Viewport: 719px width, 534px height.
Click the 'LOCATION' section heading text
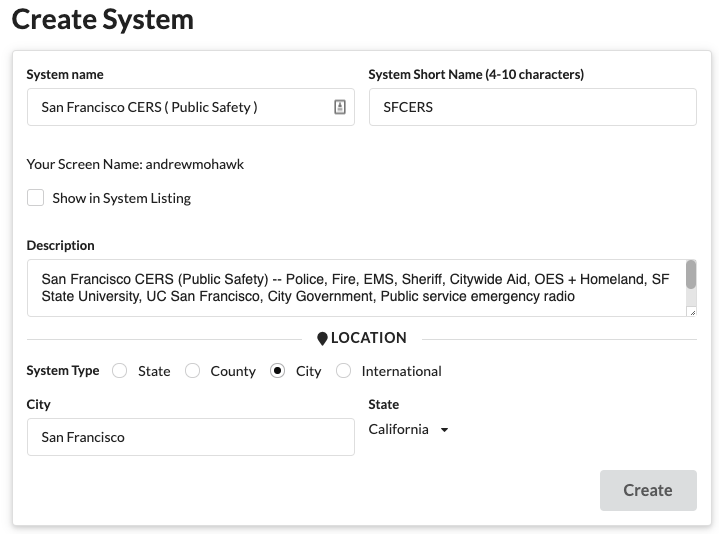coord(369,338)
